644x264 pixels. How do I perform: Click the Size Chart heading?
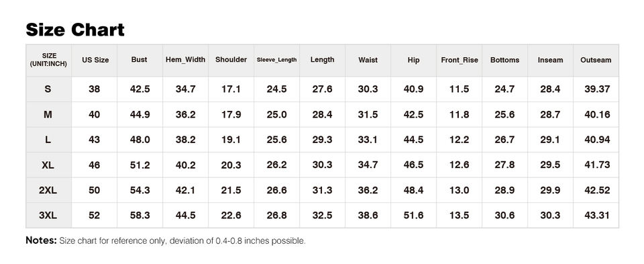(75, 30)
